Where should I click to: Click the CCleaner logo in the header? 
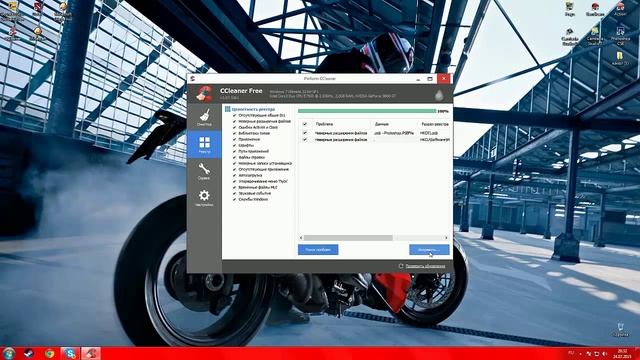click(x=204, y=93)
